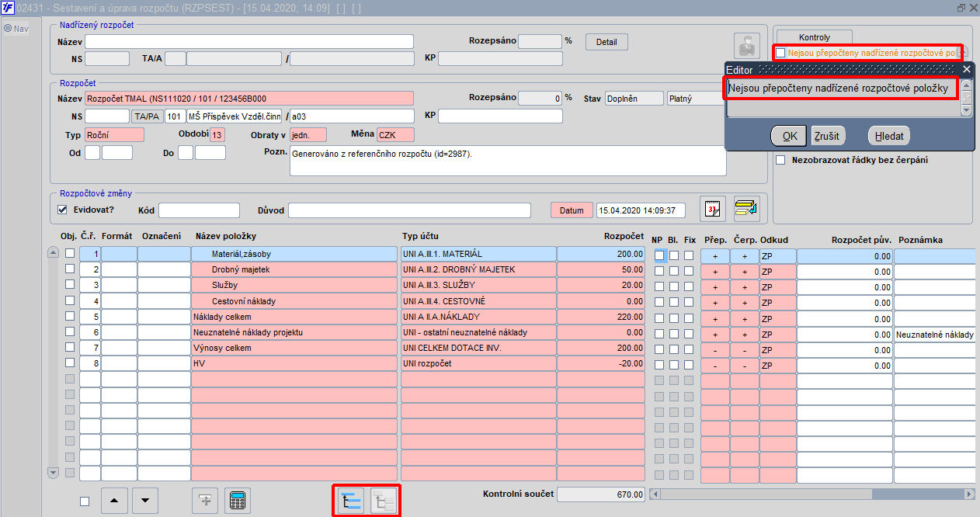Click Editor scrollbar up arrow
This screenshot has height=517, width=980.
click(967, 85)
